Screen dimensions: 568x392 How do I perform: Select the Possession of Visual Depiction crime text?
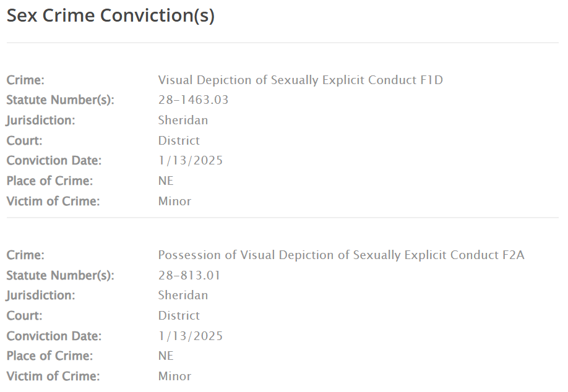point(342,255)
